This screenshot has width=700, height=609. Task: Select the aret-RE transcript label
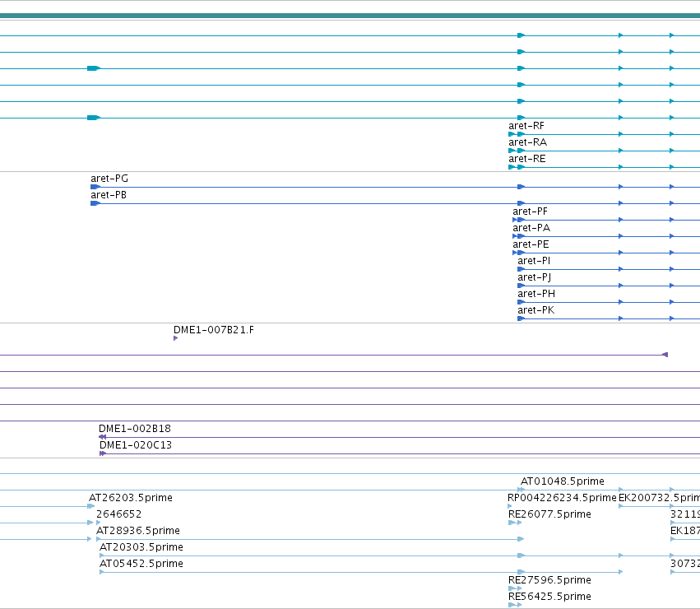527,159
